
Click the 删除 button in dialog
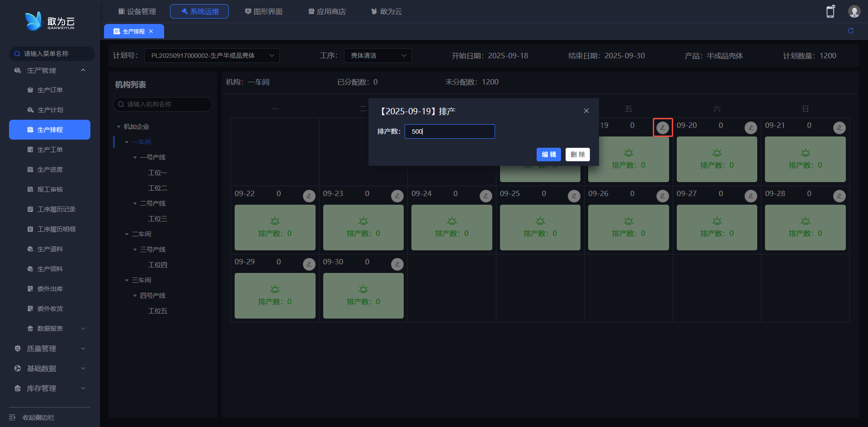click(x=577, y=155)
